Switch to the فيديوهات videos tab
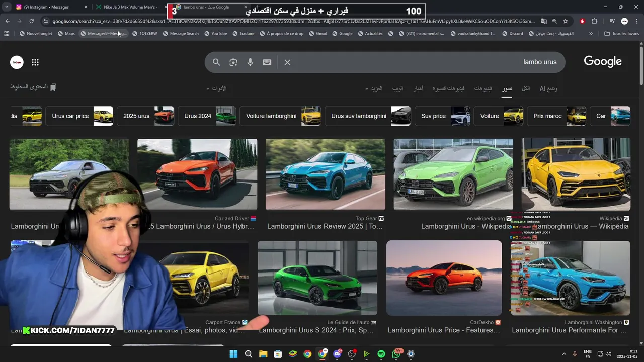Screen dimensions: 644x362 tap(483, 88)
